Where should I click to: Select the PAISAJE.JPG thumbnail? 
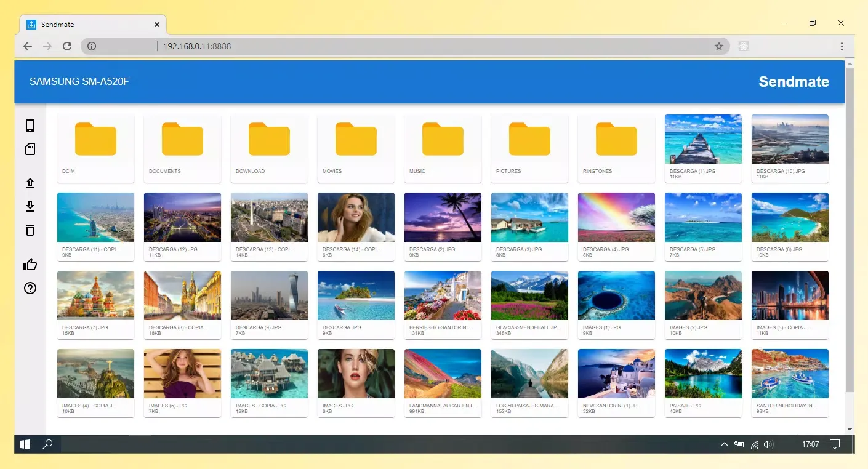coord(703,374)
